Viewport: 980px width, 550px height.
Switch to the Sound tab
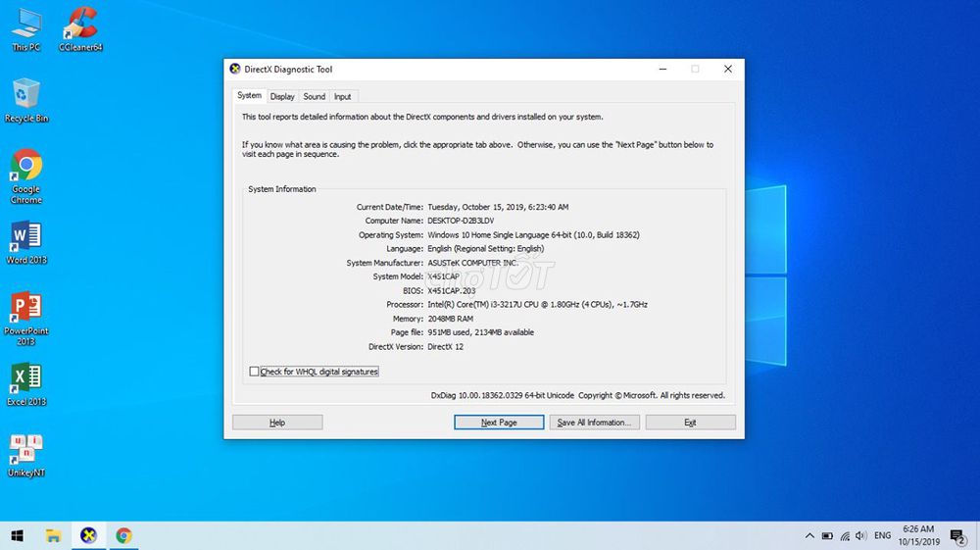[314, 97]
